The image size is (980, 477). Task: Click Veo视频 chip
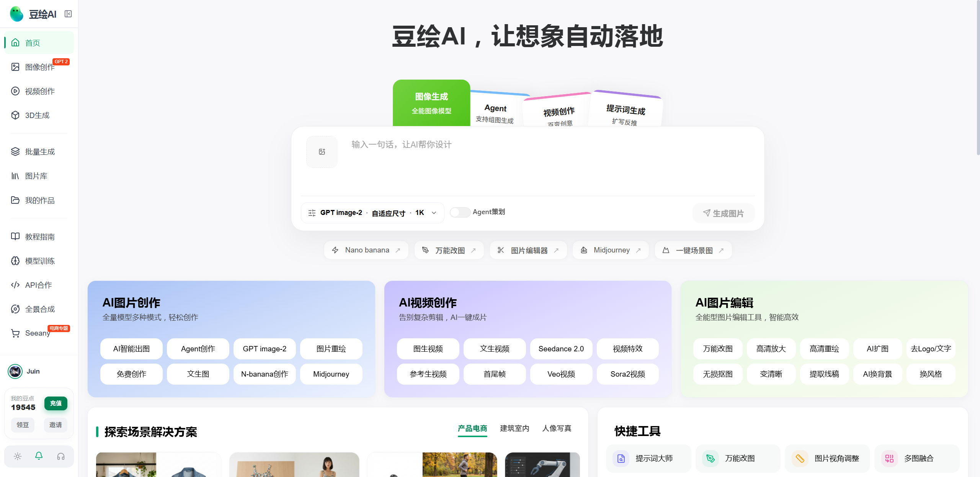[561, 374]
